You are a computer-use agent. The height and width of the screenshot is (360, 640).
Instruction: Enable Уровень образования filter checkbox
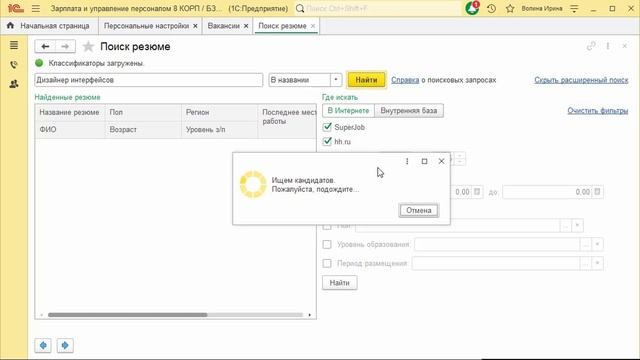click(x=327, y=244)
